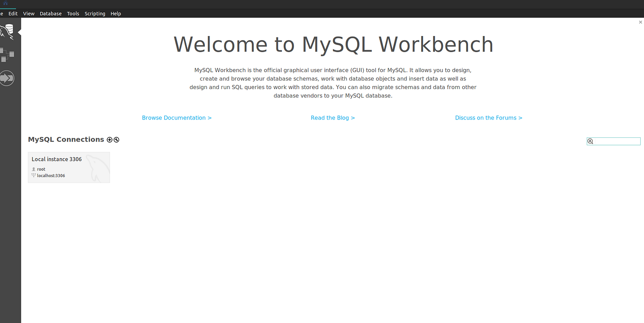Open the Database menu
The image size is (644, 323).
(50, 13)
